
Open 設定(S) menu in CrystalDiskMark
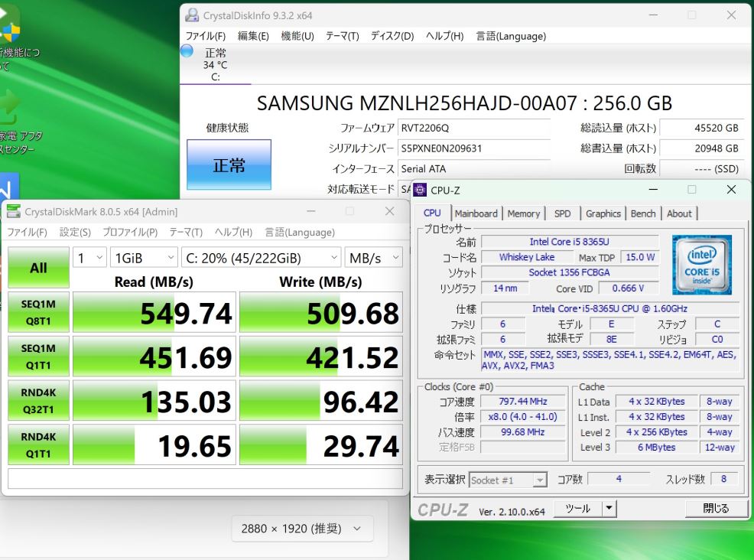click(x=75, y=233)
